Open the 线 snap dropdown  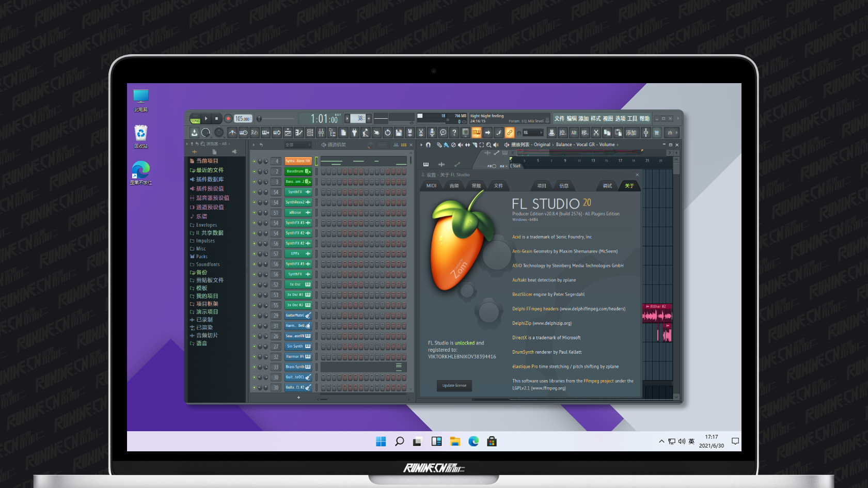(533, 133)
